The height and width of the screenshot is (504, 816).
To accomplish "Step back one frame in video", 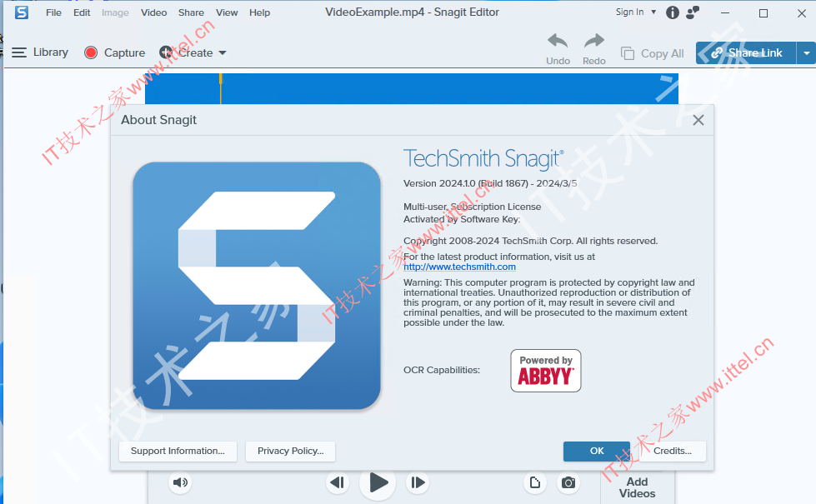I will click(338, 482).
